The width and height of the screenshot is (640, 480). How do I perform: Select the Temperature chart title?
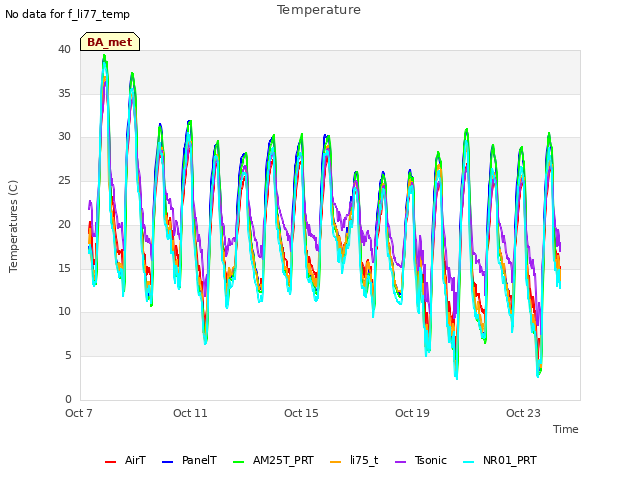(319, 10)
